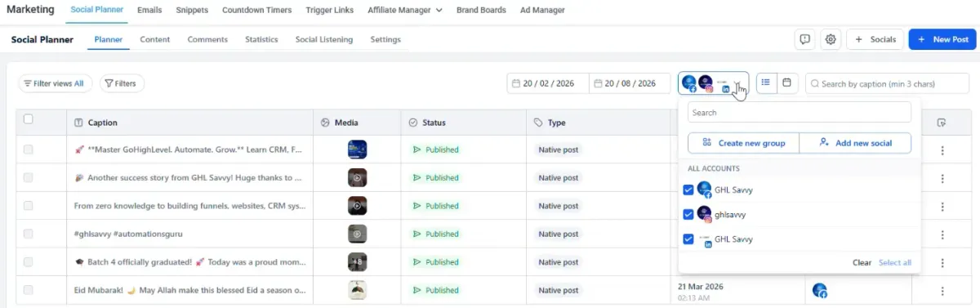Switch to the Comments sub-tab

[207, 39]
